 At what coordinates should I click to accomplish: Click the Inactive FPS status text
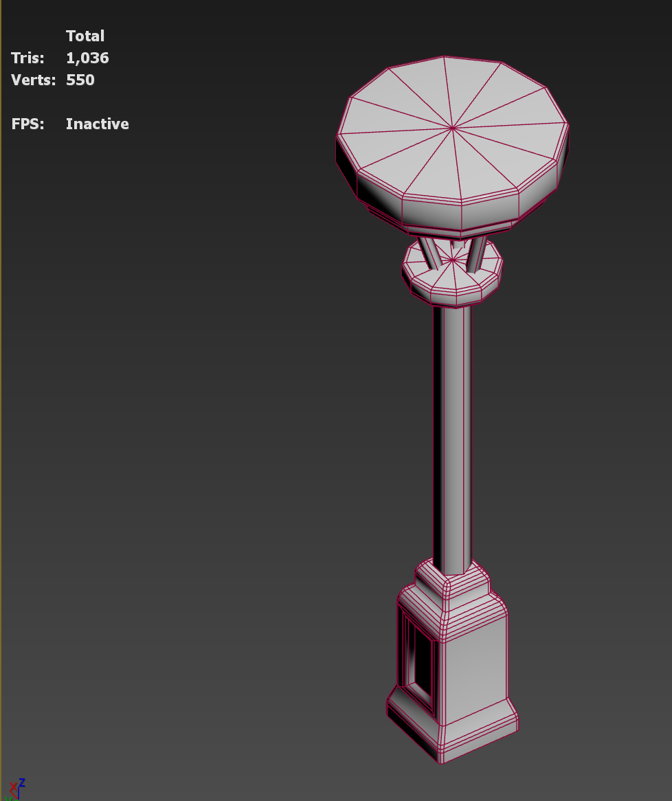pyautogui.click(x=97, y=124)
